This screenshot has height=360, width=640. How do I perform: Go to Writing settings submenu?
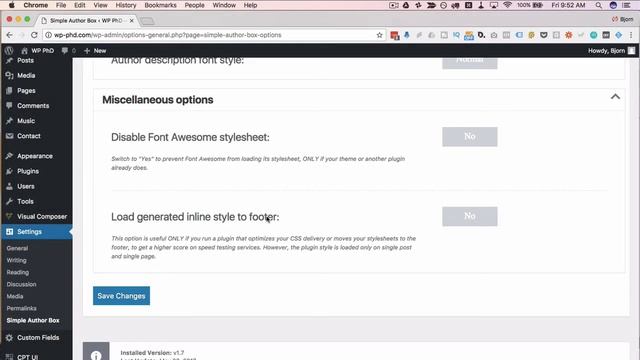click(16, 260)
